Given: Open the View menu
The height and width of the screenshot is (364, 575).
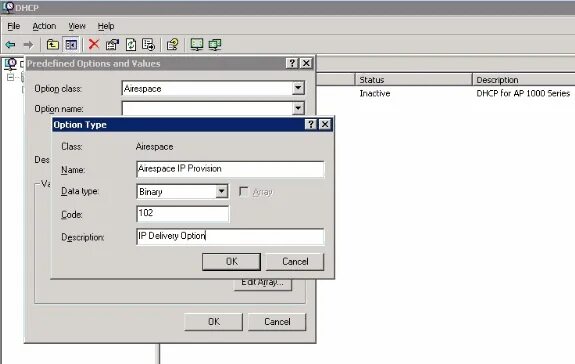Looking at the screenshot, I should tap(77, 26).
